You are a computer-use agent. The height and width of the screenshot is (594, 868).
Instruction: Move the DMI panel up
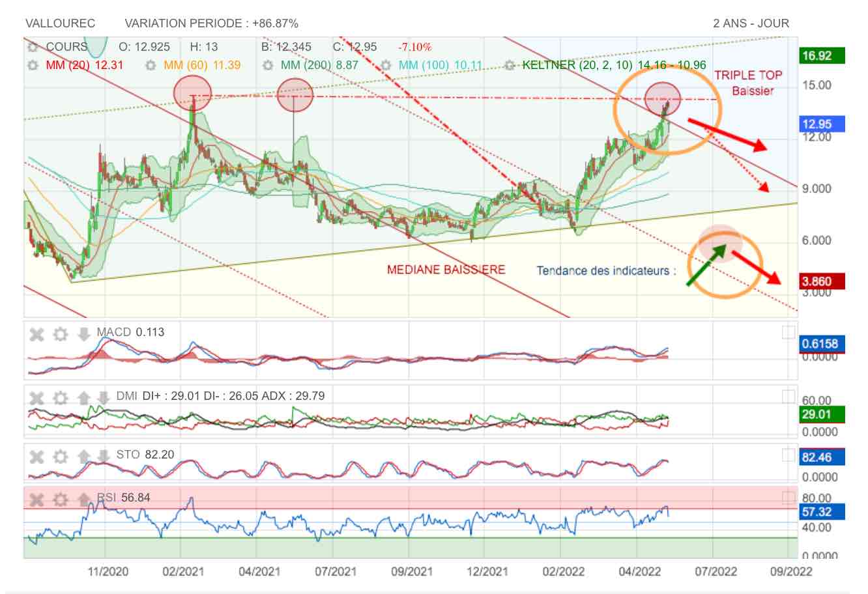[83, 398]
